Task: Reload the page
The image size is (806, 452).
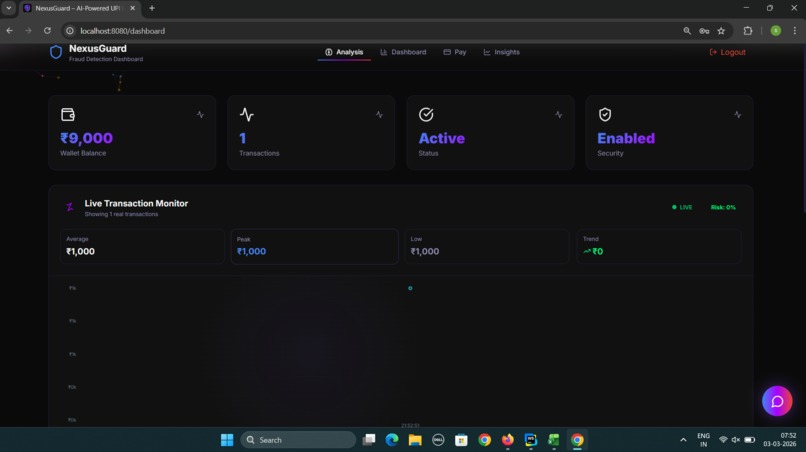Action: coord(47,31)
